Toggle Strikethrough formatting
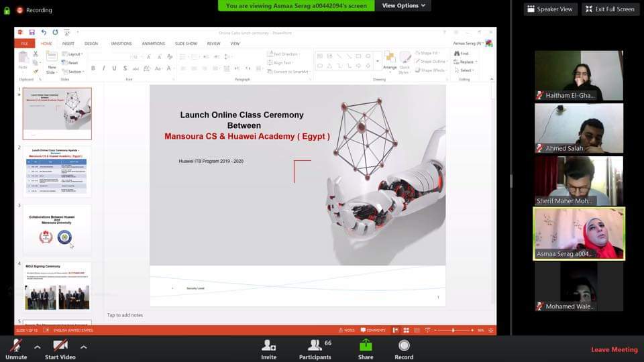The image size is (644, 362). (x=136, y=68)
